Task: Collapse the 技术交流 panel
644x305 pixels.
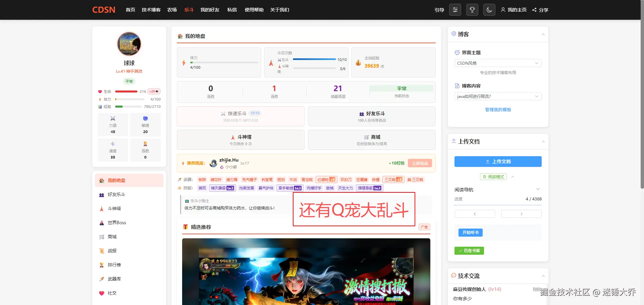Action: [x=543, y=276]
